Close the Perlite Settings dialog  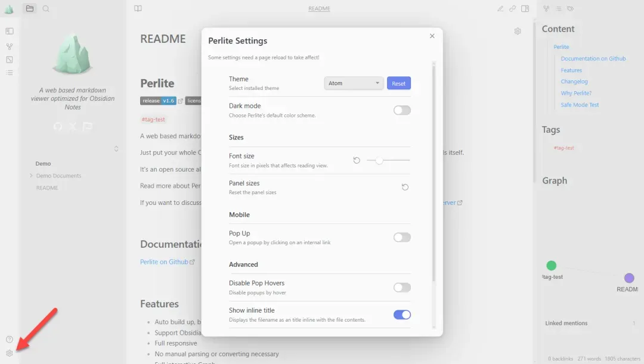pos(432,36)
